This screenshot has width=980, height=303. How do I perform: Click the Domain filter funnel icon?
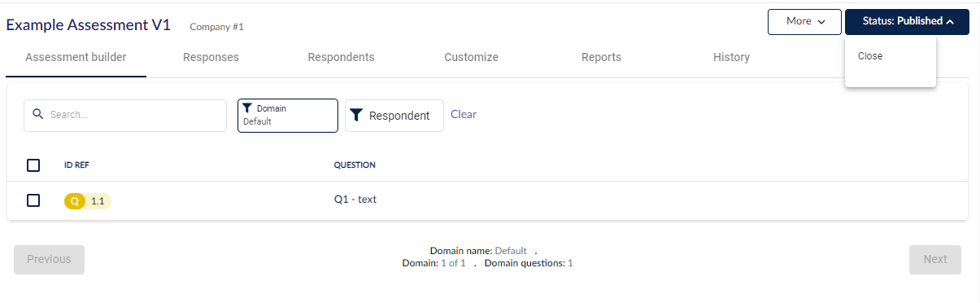coord(247,108)
